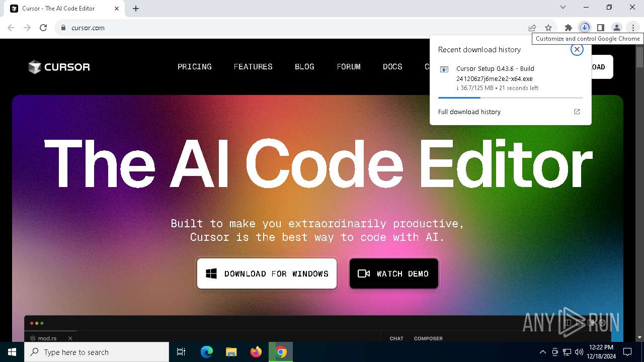Click the DOWNLOAD FOR WINDOWS button
This screenshot has height=362, width=644.
click(267, 274)
